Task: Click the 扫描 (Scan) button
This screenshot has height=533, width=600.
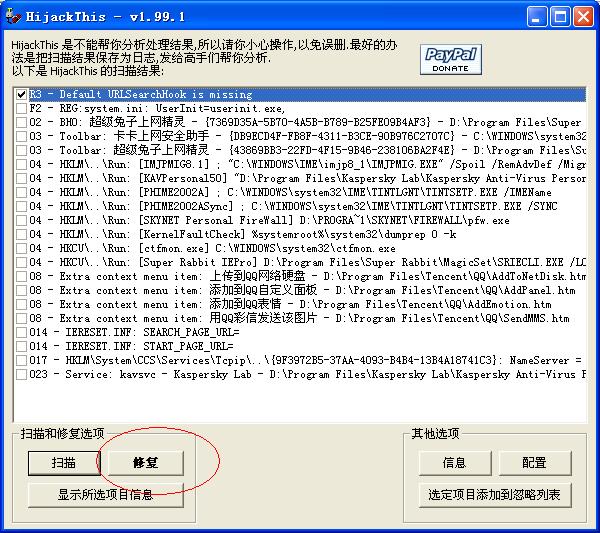Action: coord(64,463)
